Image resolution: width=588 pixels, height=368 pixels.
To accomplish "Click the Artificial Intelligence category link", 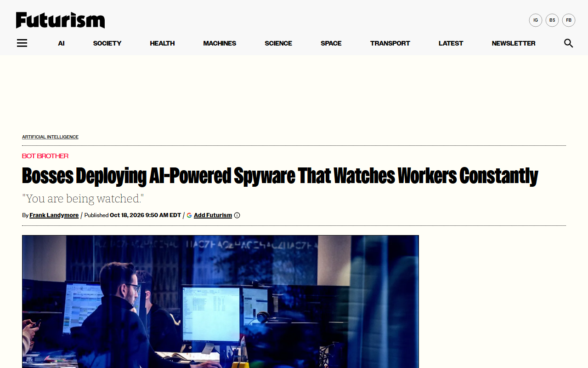I will (x=50, y=137).
